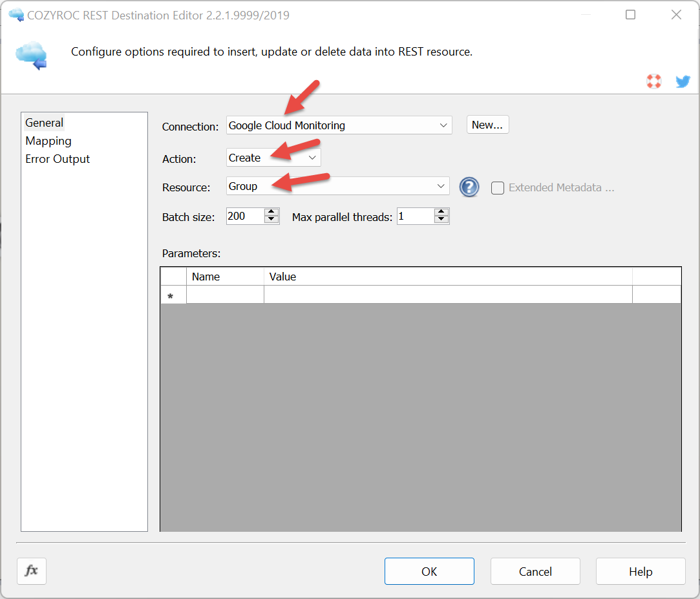Click the COZYROC title bar cloud icon
The width and height of the screenshot is (700, 599).
[x=17, y=15]
